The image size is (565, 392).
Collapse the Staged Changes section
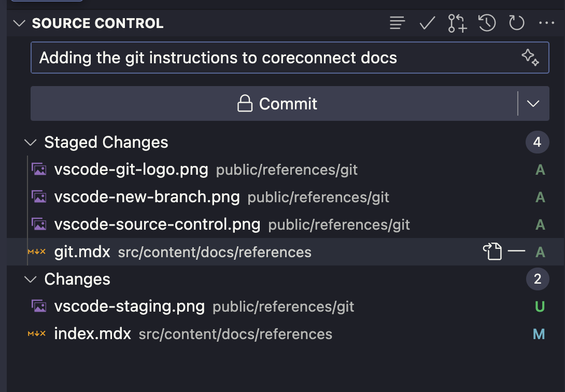click(x=31, y=143)
